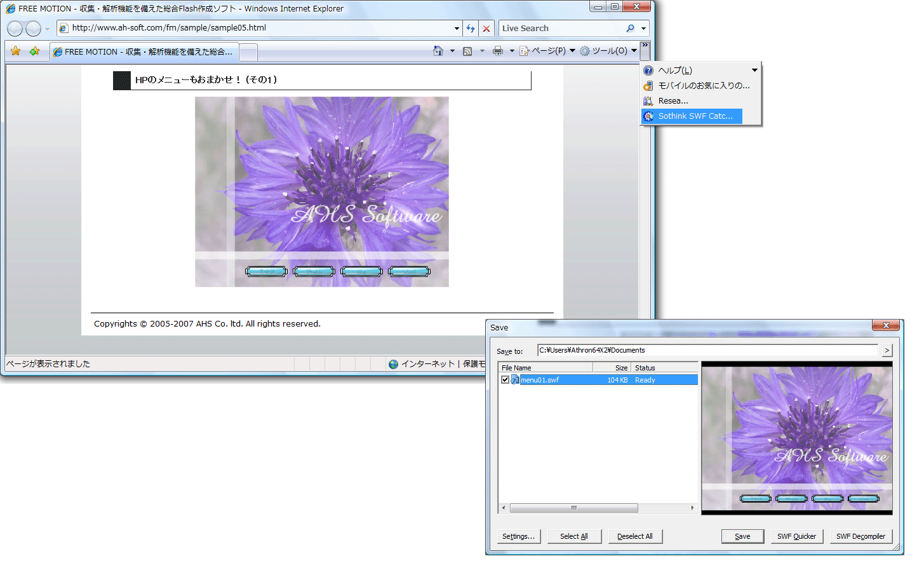
Task: Click the browse folder > button
Action: click(887, 351)
